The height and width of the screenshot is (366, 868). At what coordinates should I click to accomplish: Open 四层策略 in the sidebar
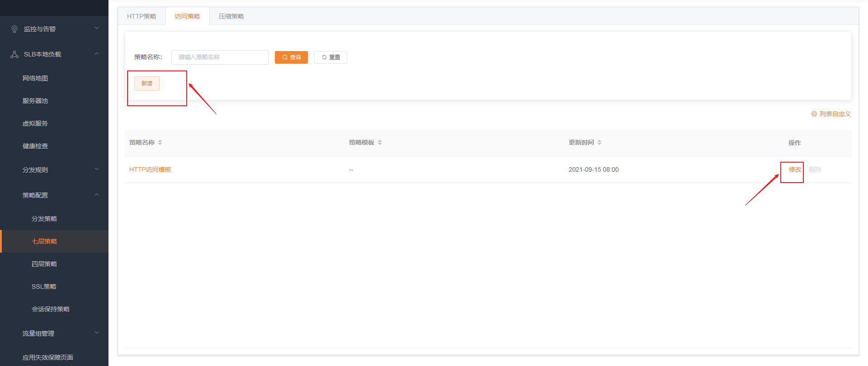[44, 264]
